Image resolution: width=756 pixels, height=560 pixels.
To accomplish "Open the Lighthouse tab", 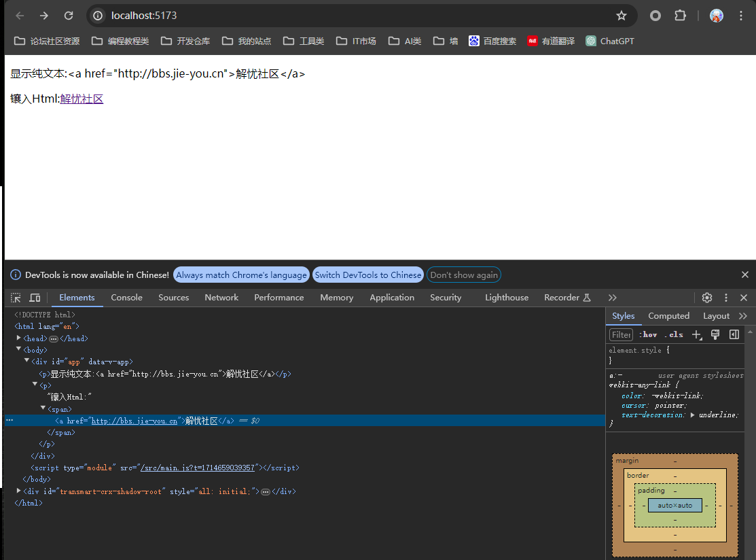I will 507,298.
